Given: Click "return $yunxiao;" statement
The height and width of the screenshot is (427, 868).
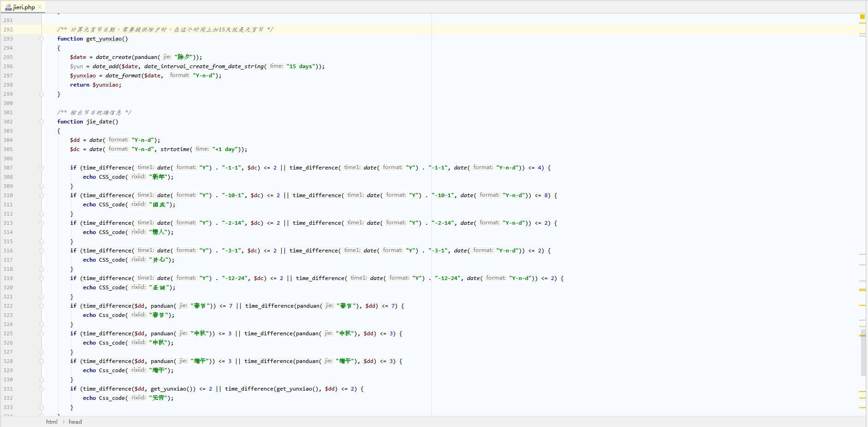Looking at the screenshot, I should click(95, 85).
